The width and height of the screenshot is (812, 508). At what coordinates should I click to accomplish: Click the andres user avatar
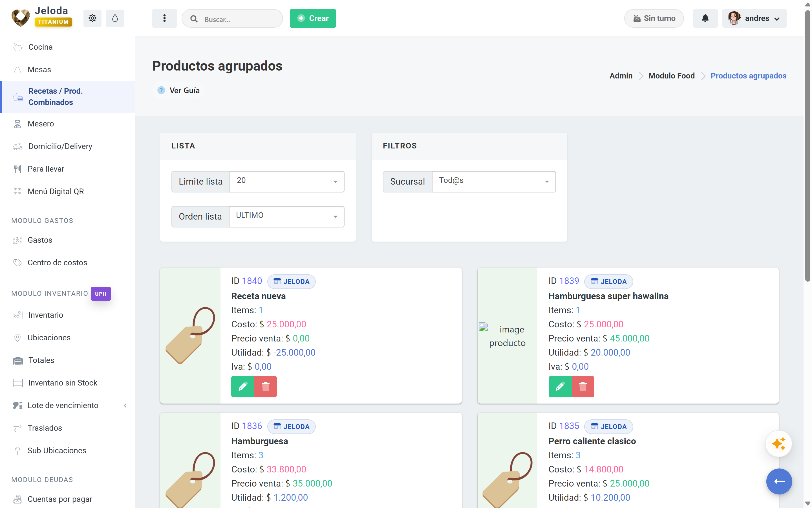[734, 18]
